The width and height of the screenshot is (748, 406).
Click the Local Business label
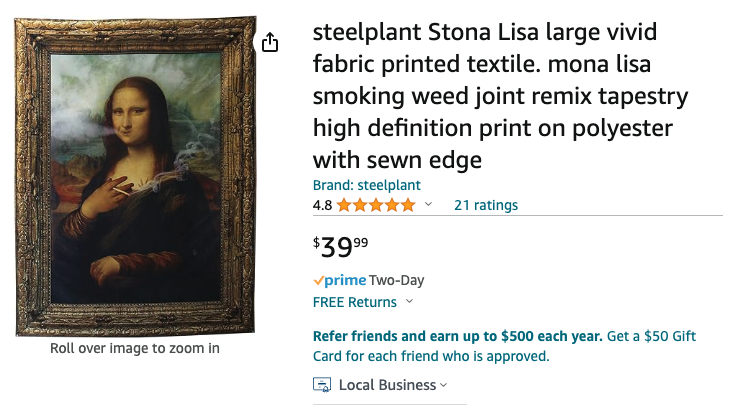tap(387, 385)
